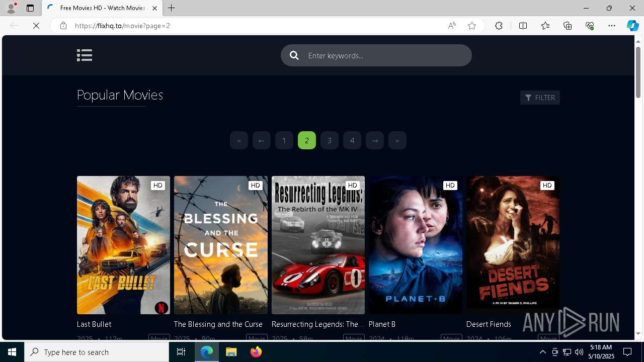This screenshot has height=362, width=644.
Task: Add page to favorites star icon
Action: (472, 26)
